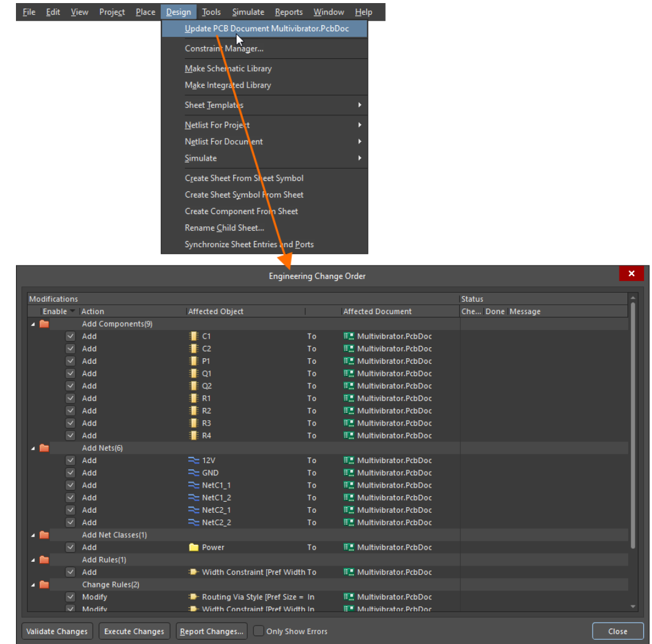
Task: Click the Power net class folder icon
Action: (x=194, y=548)
